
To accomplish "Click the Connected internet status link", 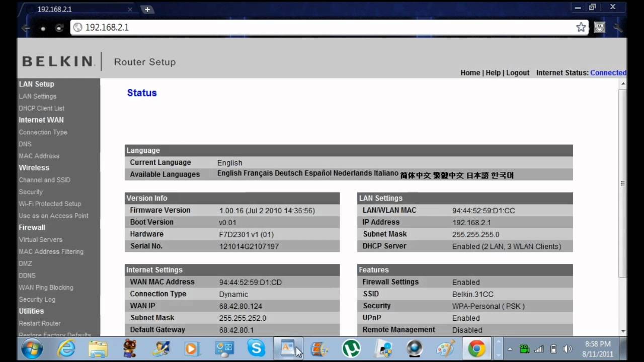I will click(608, 73).
